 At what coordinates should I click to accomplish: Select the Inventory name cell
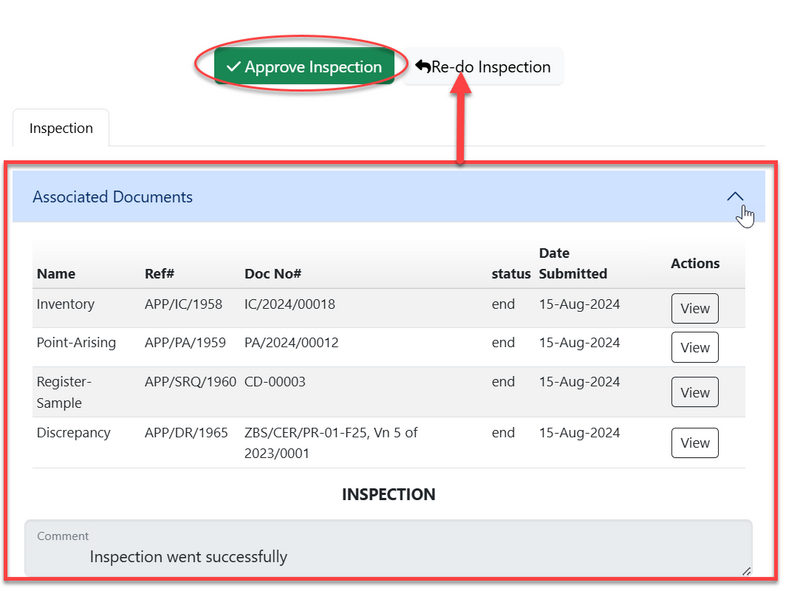[x=66, y=304]
